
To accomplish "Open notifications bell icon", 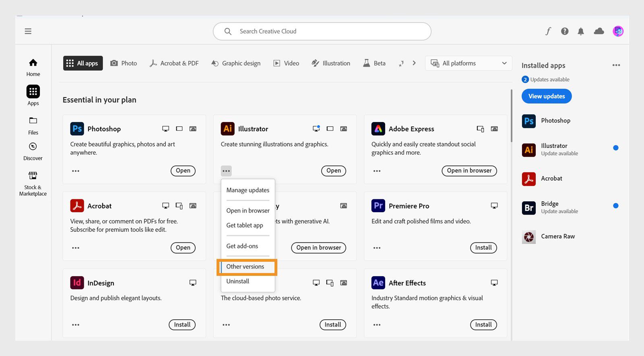I will coord(581,31).
